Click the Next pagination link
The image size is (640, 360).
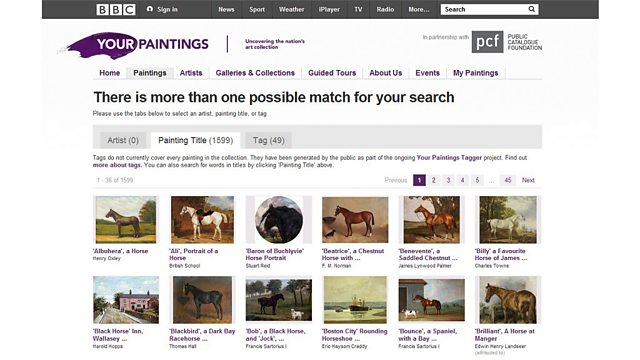click(528, 180)
